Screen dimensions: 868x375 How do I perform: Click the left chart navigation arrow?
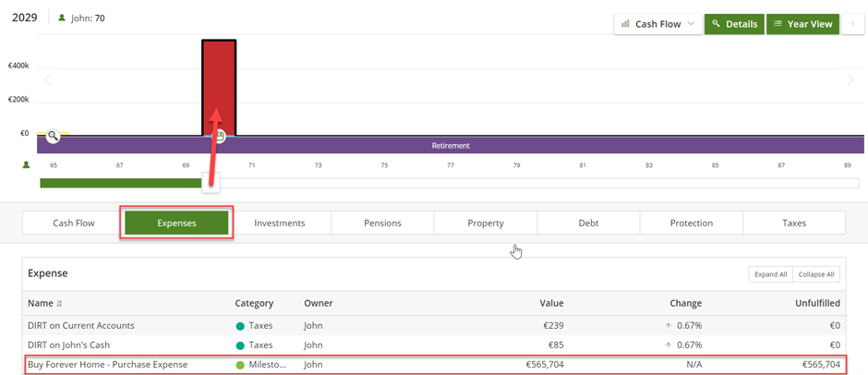coord(48,80)
